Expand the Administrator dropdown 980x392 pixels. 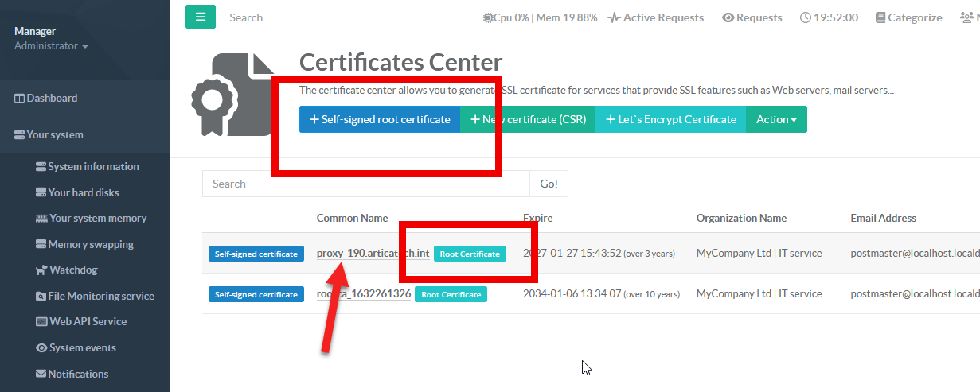click(51, 46)
